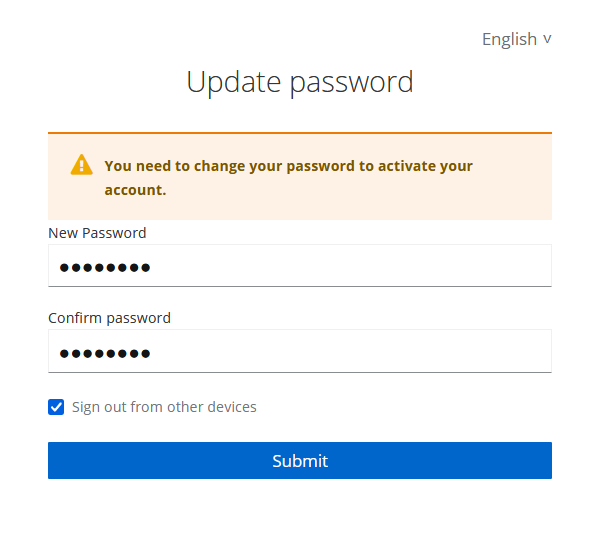Click the chevron beside English
600x533 pixels.
(x=547, y=39)
